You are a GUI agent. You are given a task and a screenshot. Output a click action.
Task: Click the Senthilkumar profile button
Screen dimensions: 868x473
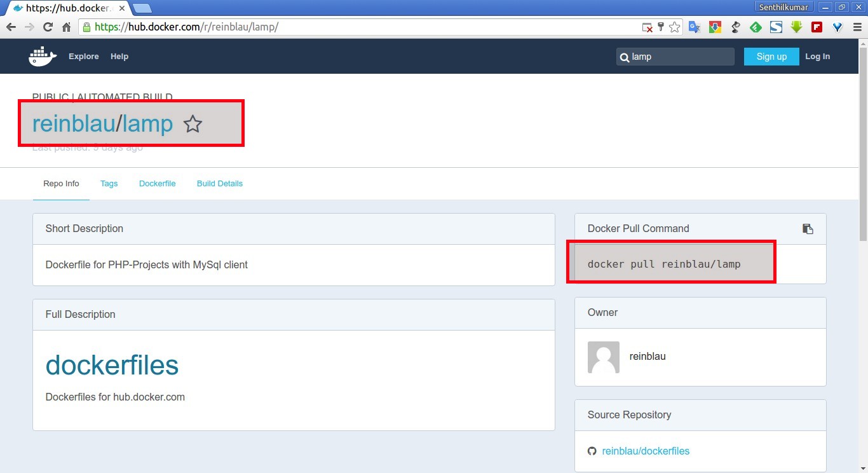(x=784, y=7)
